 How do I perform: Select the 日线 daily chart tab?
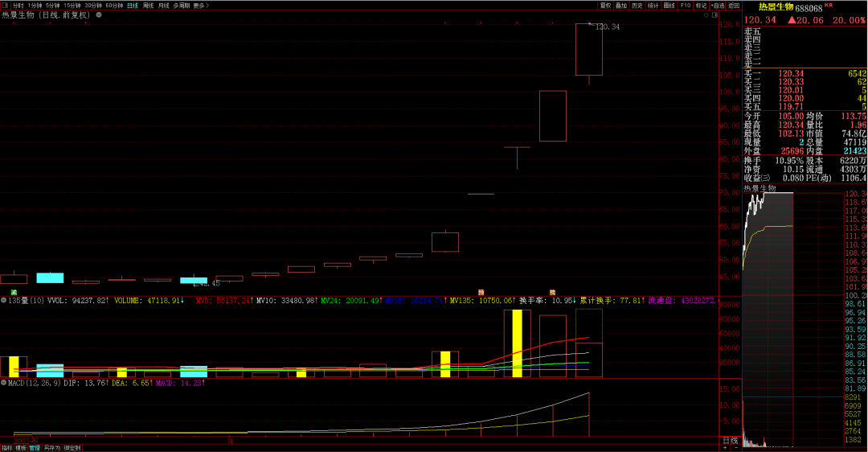133,5
